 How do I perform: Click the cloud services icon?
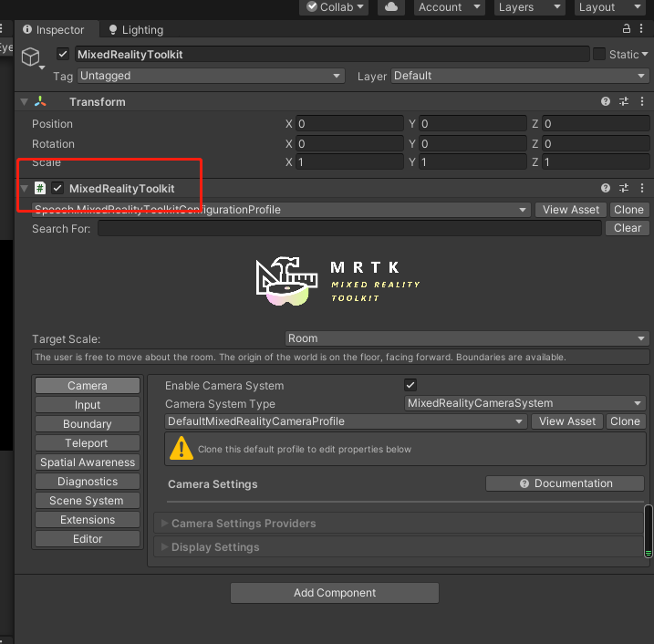point(390,7)
